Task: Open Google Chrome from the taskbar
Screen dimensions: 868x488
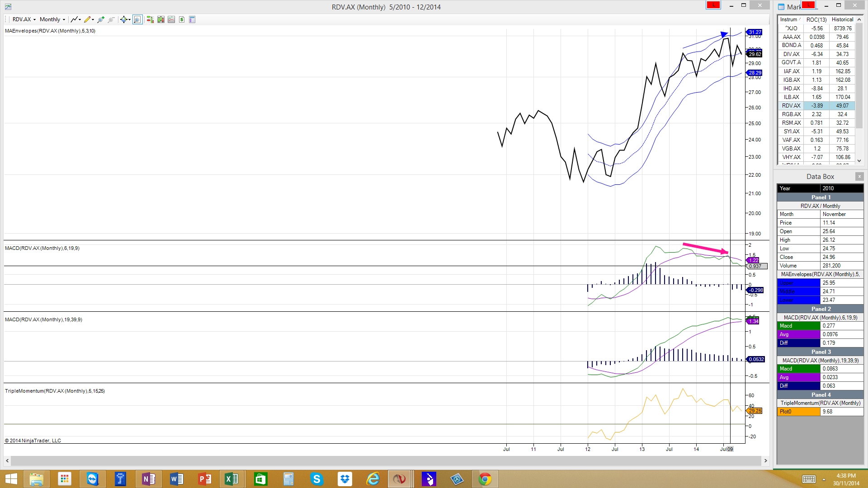Action: tap(485, 479)
